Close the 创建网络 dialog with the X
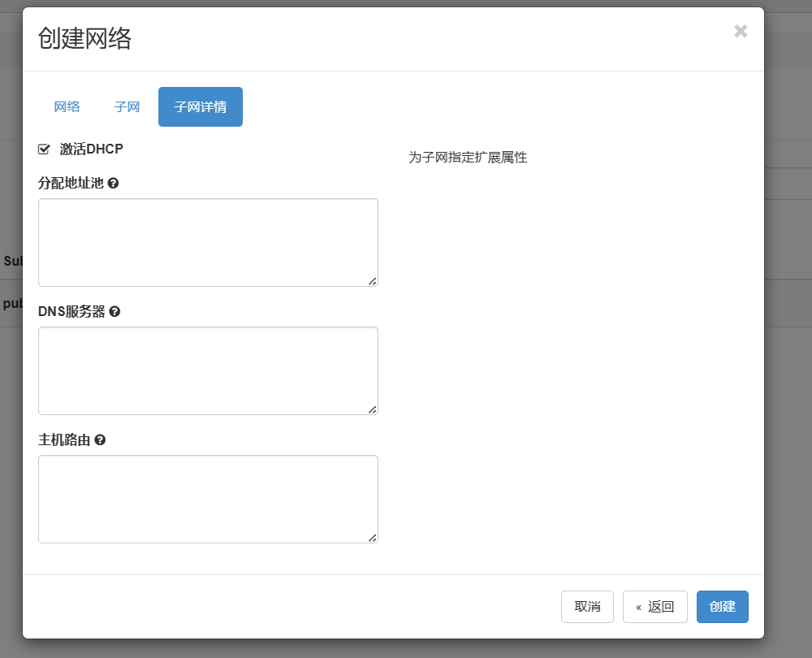Viewport: 812px width, 658px height. click(741, 32)
